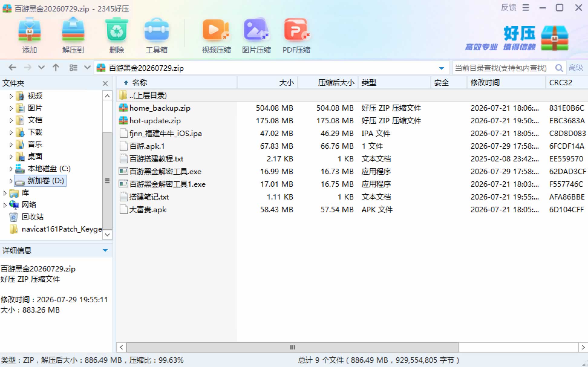588x367 pixels.
Task: Select the fjnn_福建牛牛_iOS.ipa file row
Action: [352, 133]
